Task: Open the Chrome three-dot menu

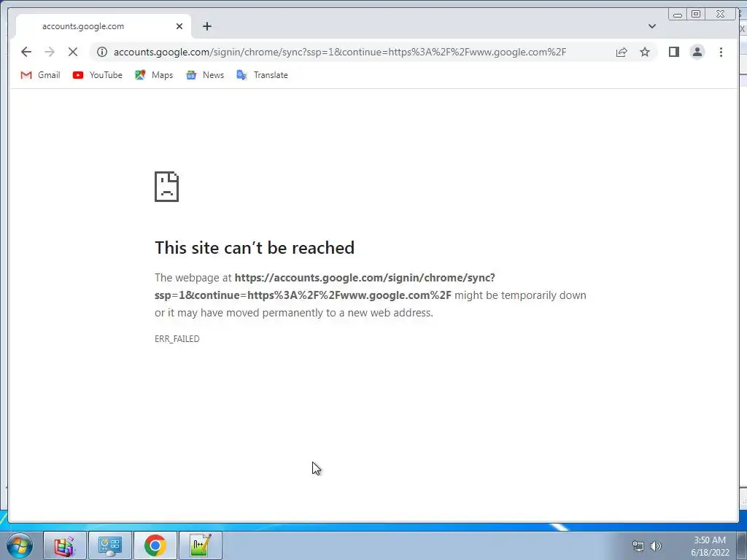Action: point(721,52)
